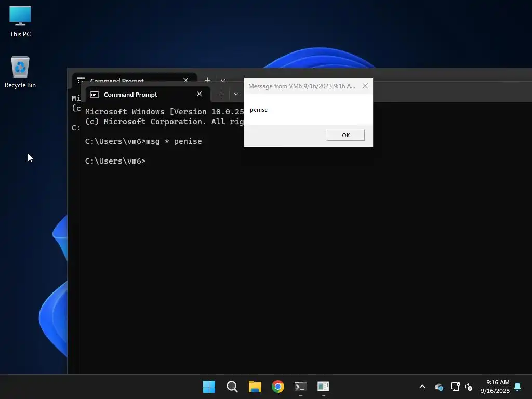Add a new tab in front terminal window
532x399 pixels.
[x=221, y=94]
